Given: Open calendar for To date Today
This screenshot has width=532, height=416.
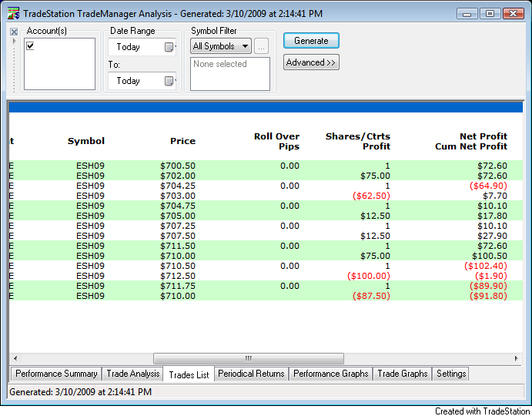Looking at the screenshot, I should 169,81.
